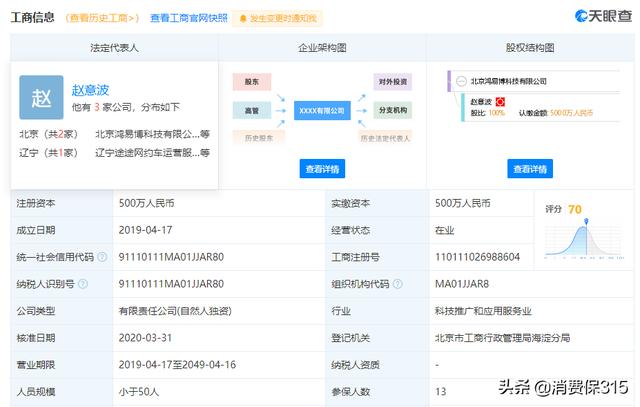Open 辽宁途途网约车运营服... company link
Image resolution: width=640 pixels, height=407 pixels.
(x=152, y=153)
